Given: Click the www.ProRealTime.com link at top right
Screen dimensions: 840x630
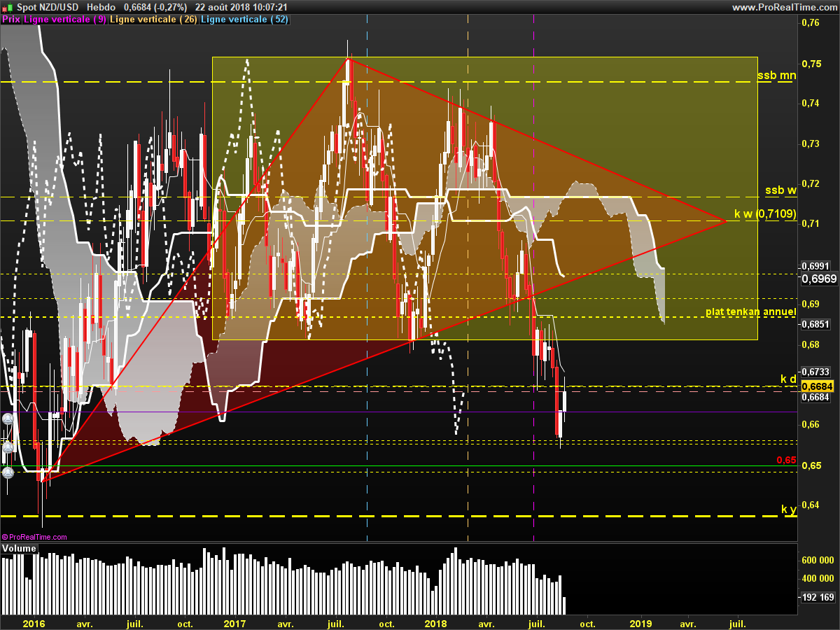Looking at the screenshot, I should [x=783, y=7].
